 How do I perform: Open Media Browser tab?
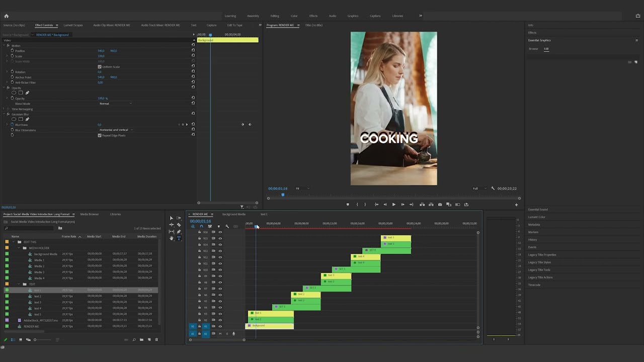pos(90,214)
